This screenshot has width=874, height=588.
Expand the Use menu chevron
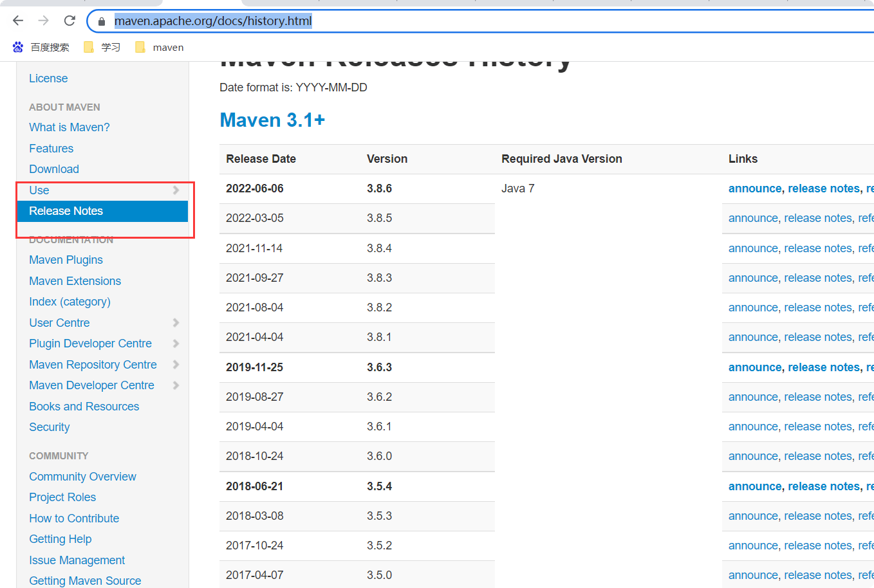176,190
